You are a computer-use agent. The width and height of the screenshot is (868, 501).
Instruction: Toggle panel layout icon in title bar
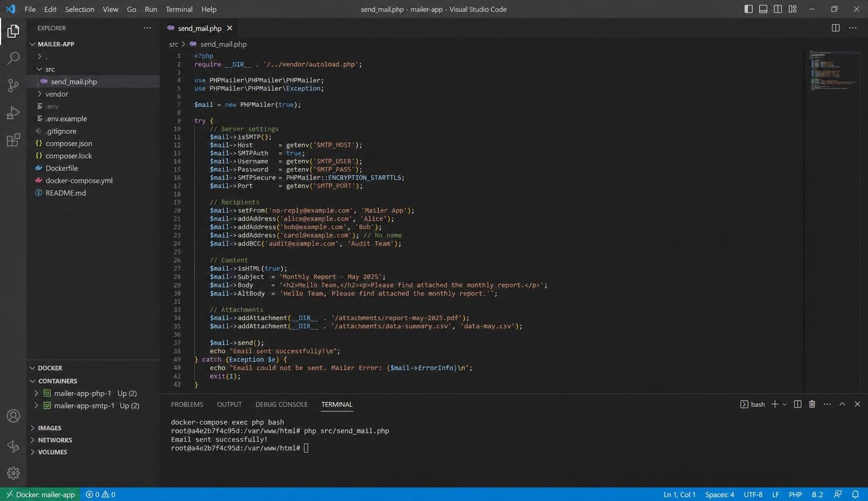click(763, 9)
